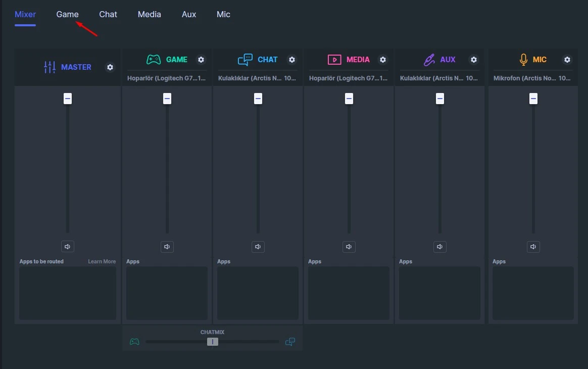Click the Game channel Apps box
Screen dimensions: 588x369
(x=167, y=293)
